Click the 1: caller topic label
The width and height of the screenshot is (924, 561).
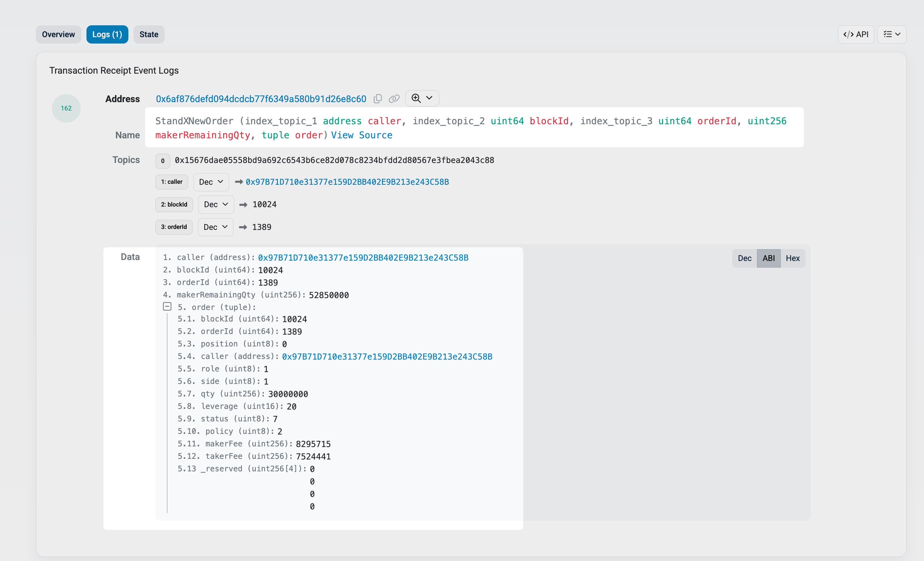pyautogui.click(x=172, y=182)
